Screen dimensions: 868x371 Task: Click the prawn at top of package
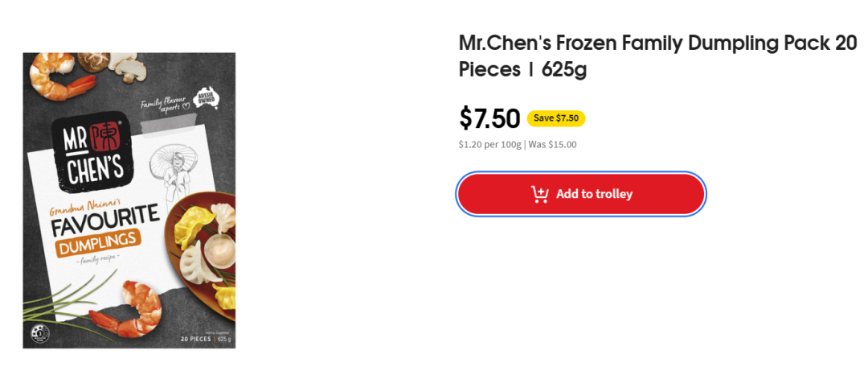coord(61,76)
